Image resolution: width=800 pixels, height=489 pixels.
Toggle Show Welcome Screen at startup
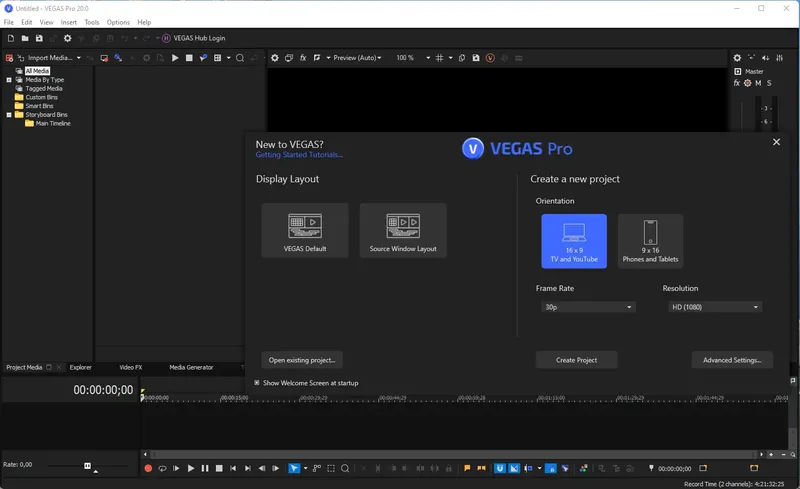[257, 383]
